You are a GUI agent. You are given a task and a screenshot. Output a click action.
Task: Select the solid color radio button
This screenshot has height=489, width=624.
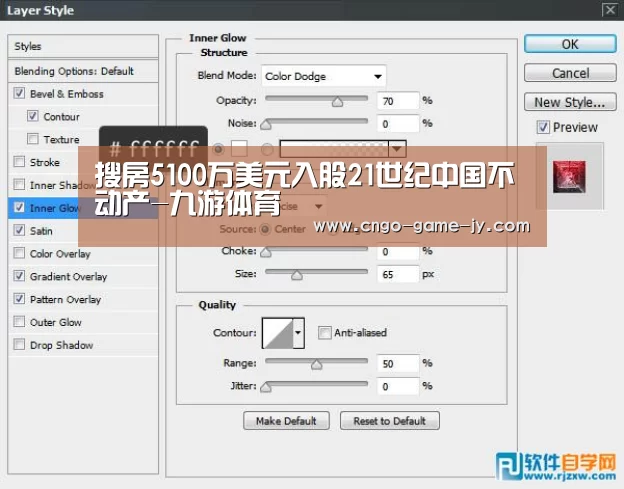218,149
